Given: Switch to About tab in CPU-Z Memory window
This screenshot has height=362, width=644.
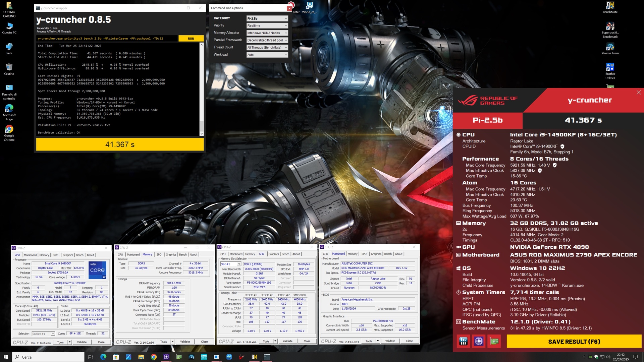Looking at the screenshot, I should [194, 255].
